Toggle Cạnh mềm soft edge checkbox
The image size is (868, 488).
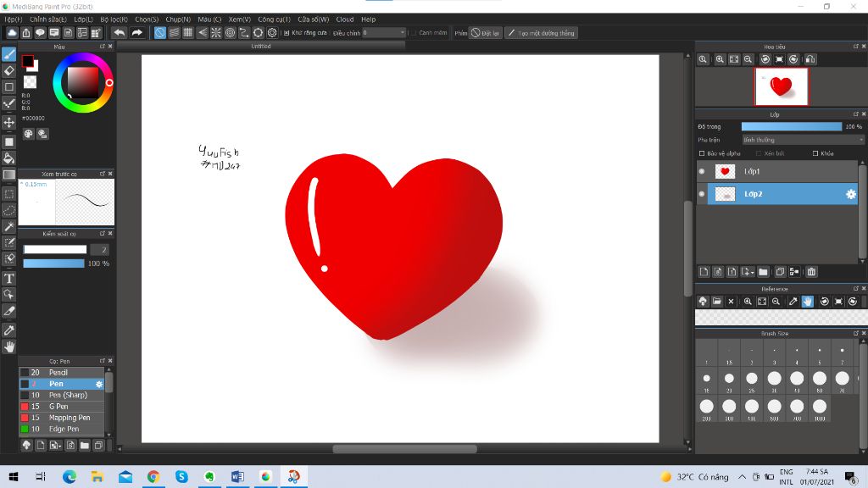[x=414, y=33]
